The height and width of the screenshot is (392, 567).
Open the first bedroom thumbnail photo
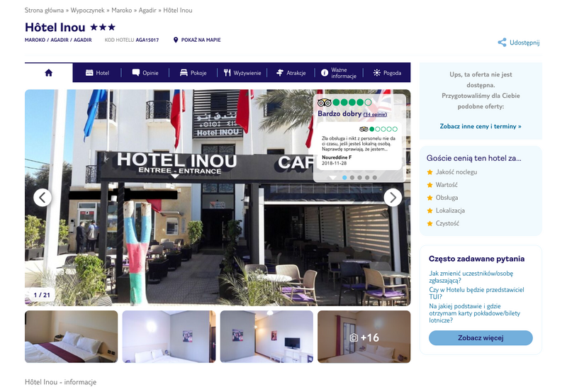pyautogui.click(x=72, y=337)
